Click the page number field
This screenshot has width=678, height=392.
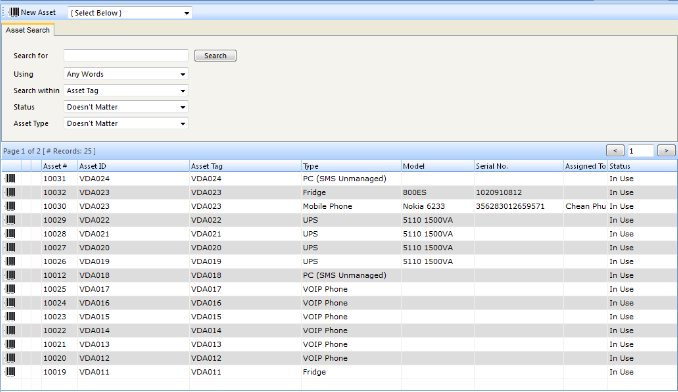[x=640, y=151]
